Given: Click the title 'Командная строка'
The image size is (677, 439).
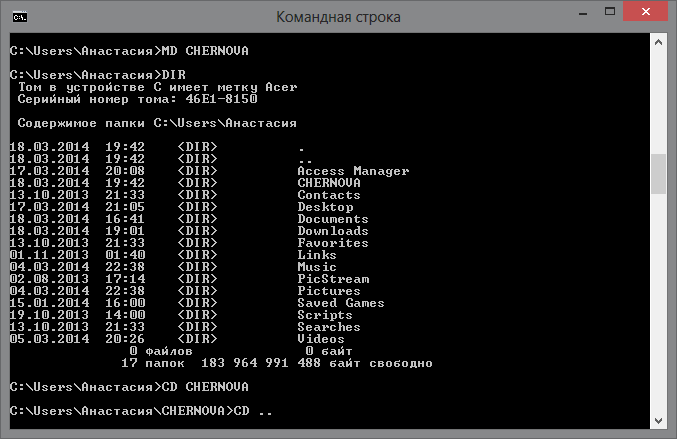Looking at the screenshot, I should [x=338, y=17].
